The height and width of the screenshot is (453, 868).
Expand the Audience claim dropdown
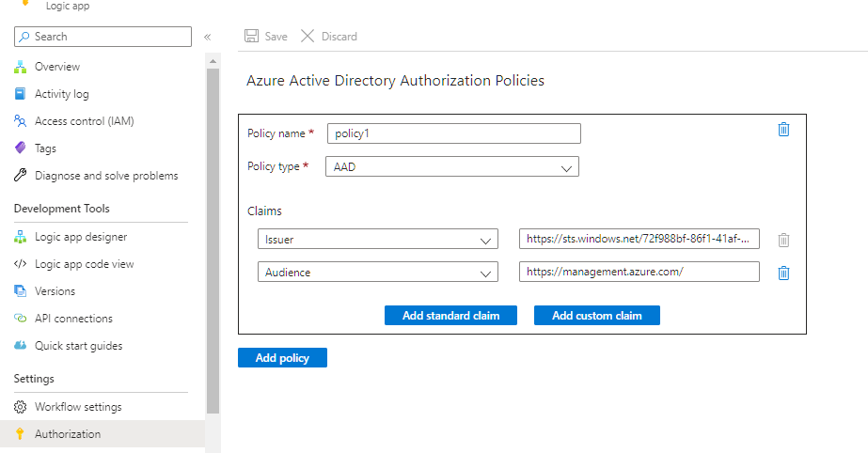point(377,273)
